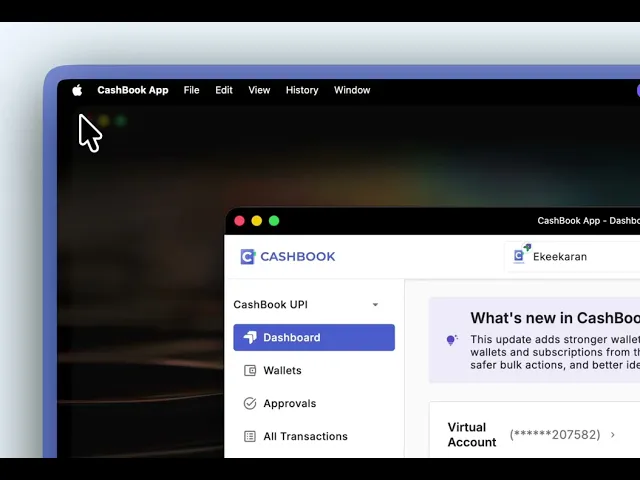Open the CashBook App menu
The image size is (640, 480).
click(133, 90)
